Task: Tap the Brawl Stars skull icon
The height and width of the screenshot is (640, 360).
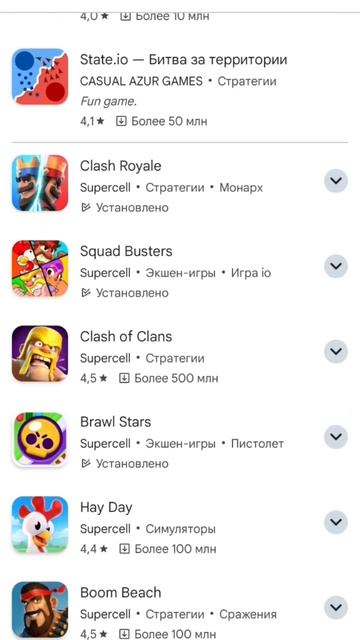Action: tap(40, 439)
